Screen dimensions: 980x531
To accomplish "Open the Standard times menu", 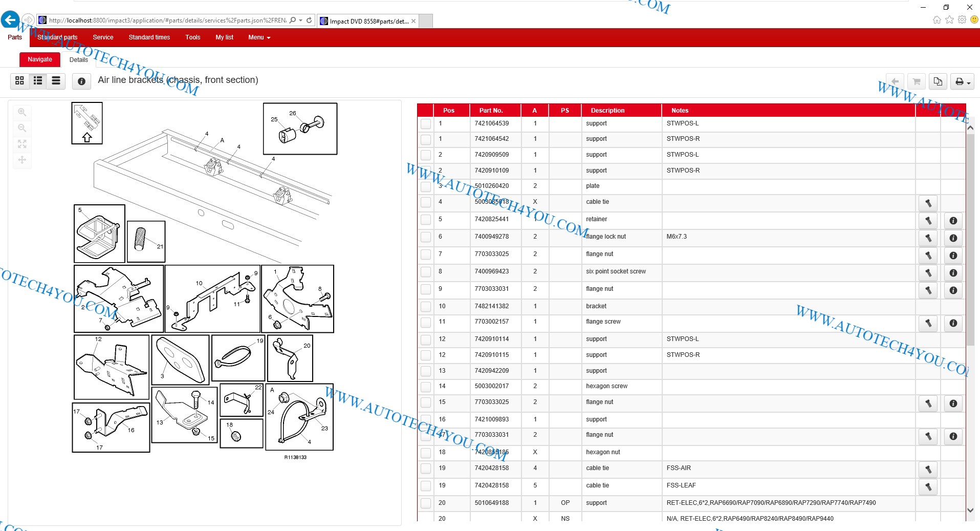I will click(149, 37).
